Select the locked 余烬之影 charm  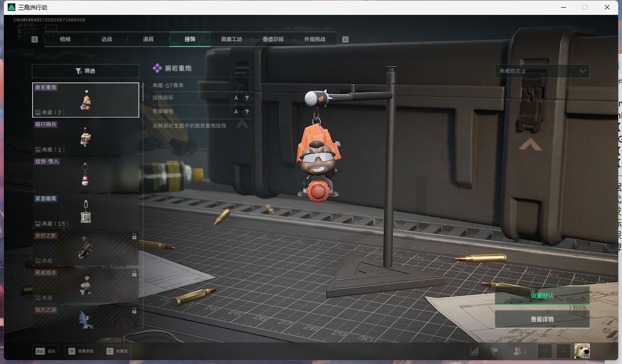click(x=85, y=248)
